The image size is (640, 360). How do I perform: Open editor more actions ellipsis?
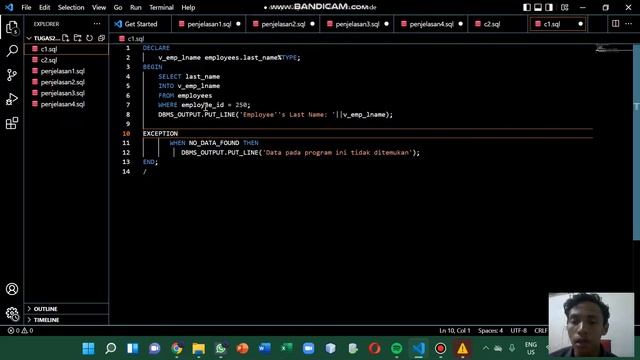[x=629, y=24]
